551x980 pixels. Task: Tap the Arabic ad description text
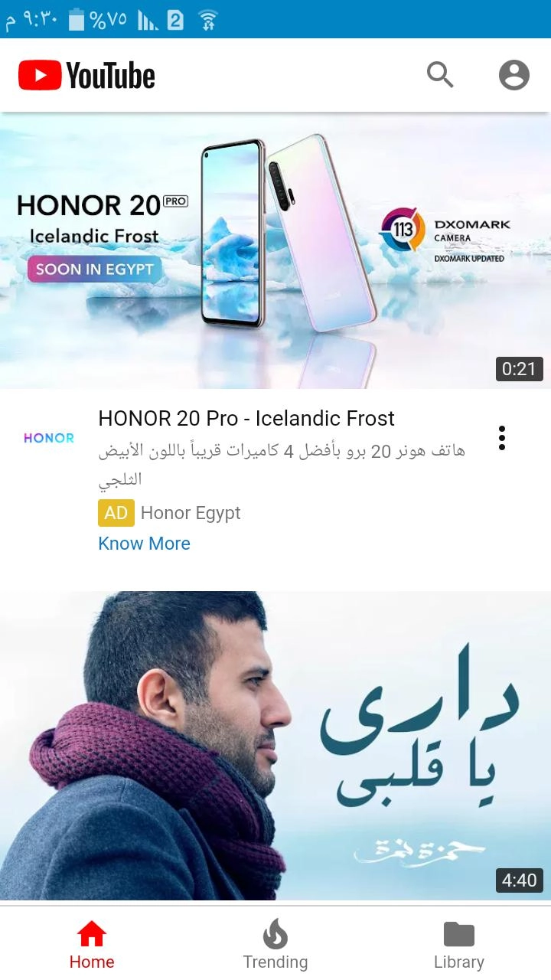282,465
